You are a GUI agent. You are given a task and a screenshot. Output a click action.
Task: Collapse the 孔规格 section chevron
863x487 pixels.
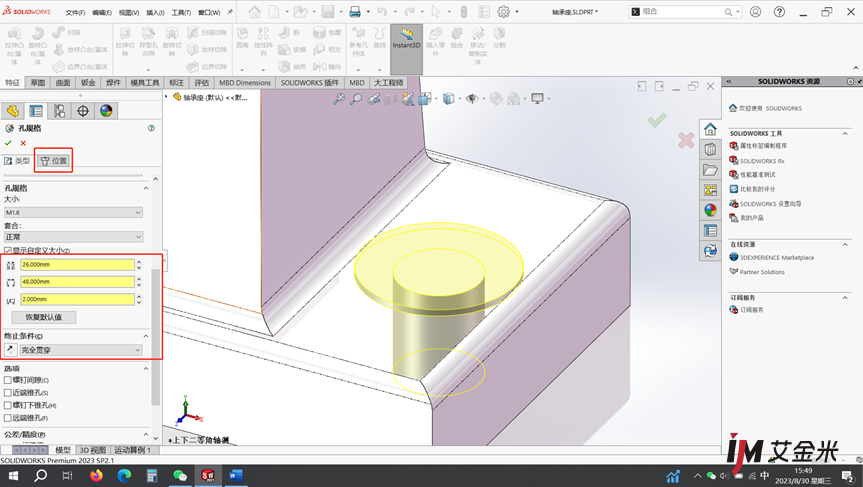[146, 188]
